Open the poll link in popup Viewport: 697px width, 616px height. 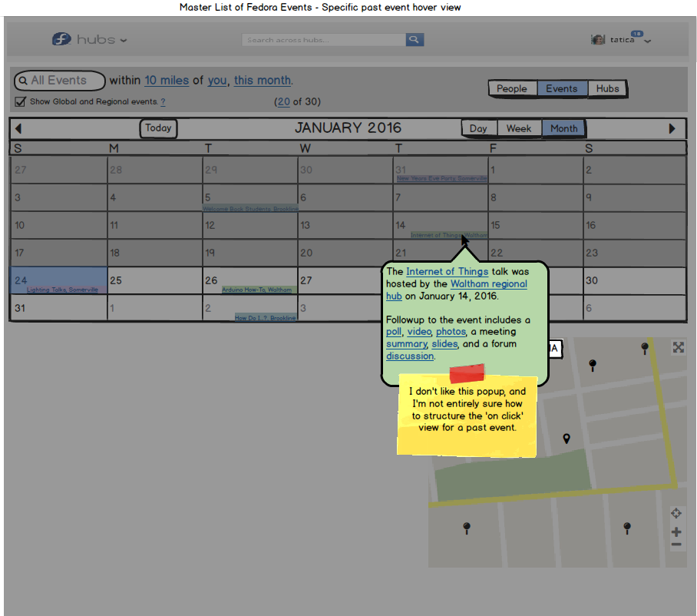click(393, 332)
